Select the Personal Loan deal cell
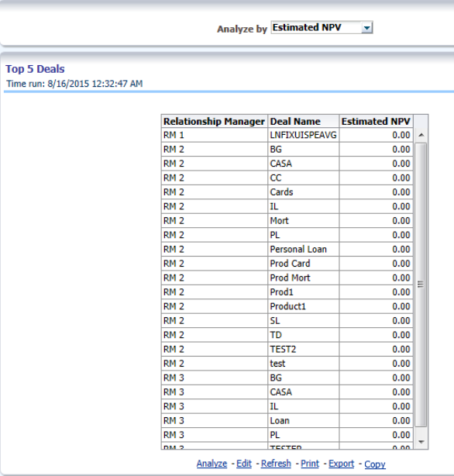 (x=303, y=249)
